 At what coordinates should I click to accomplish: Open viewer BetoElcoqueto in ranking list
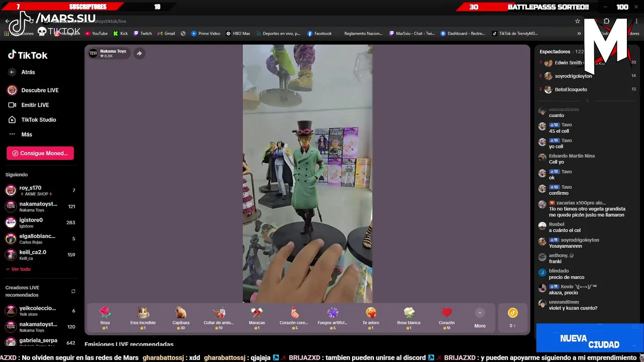pyautogui.click(x=571, y=89)
